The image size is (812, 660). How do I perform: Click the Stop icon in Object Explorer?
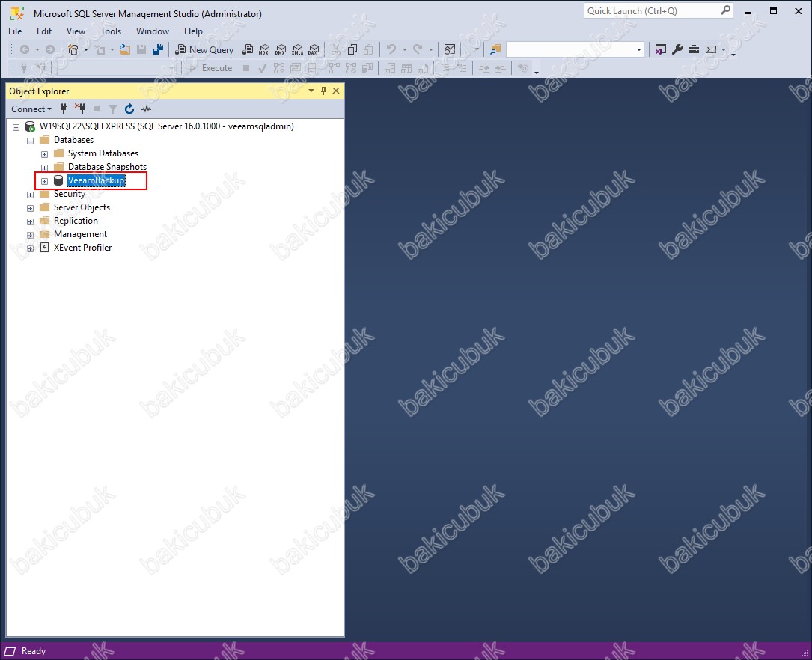[97, 109]
